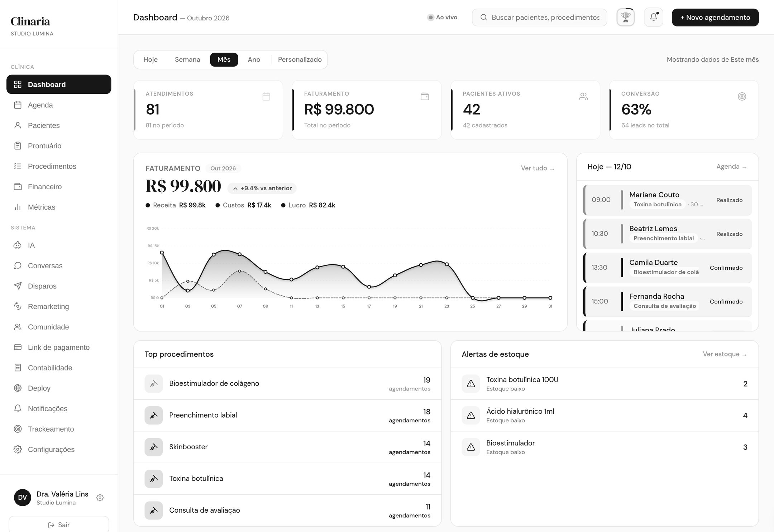Open Link de pagamento in sidebar
Screen dimensions: 774x532
[x=59, y=348]
